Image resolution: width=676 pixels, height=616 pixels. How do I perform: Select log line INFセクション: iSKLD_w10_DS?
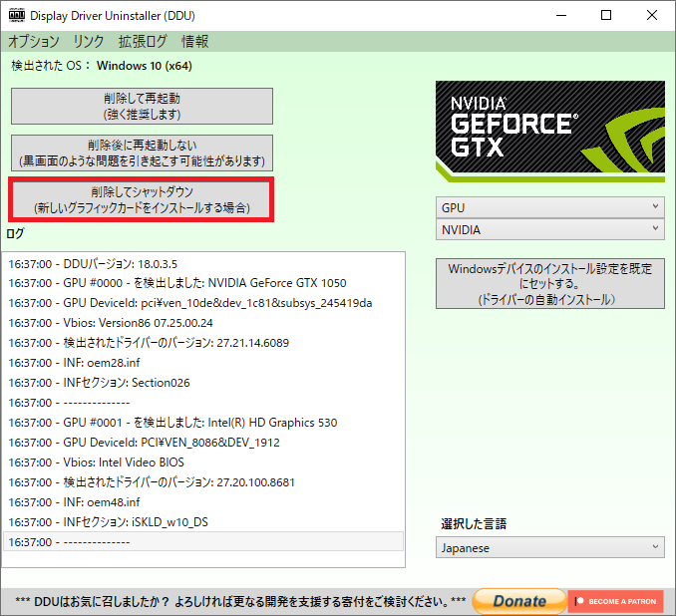coord(203,522)
